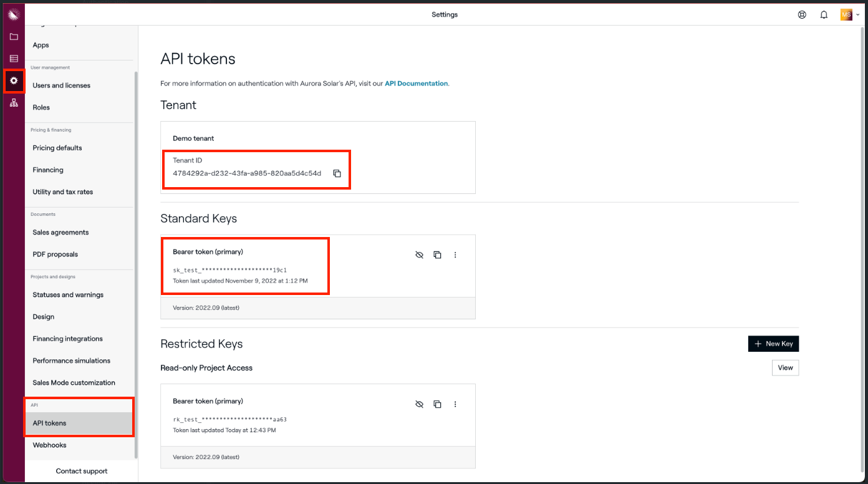Open the notifications bell icon
Image resolution: width=868 pixels, height=484 pixels.
click(824, 14)
